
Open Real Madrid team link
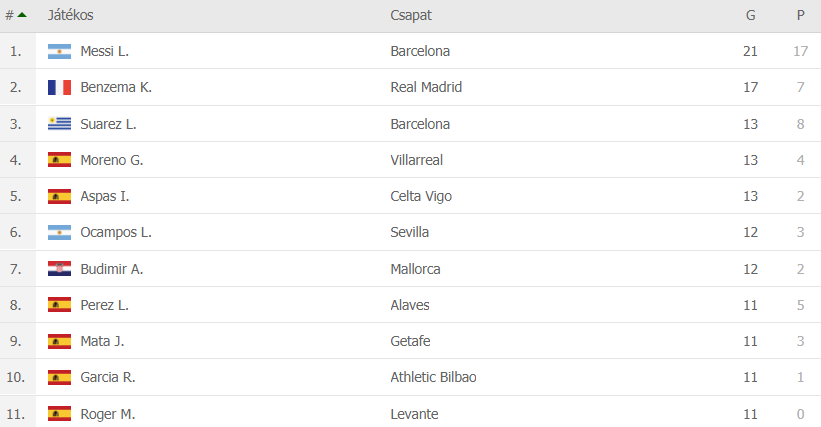[426, 87]
